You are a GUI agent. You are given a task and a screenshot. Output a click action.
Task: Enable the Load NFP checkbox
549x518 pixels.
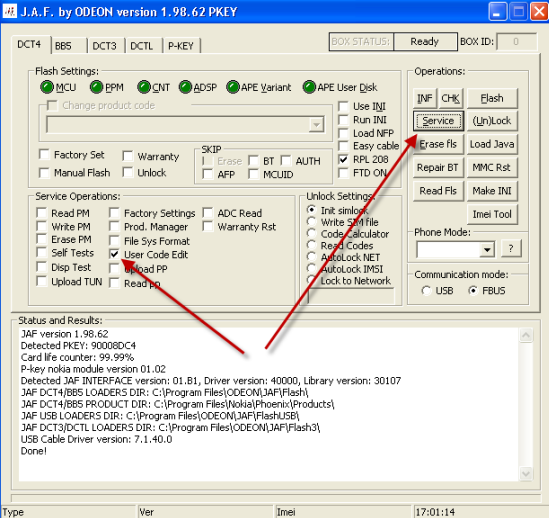[343, 133]
